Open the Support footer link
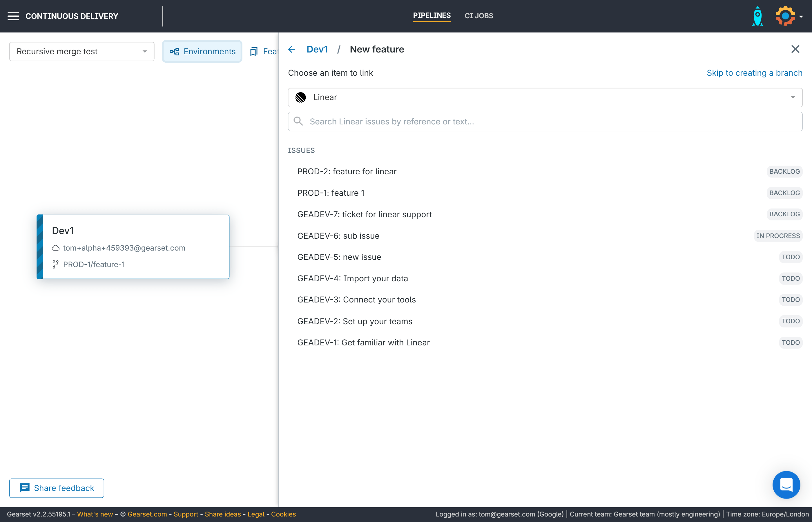The image size is (812, 522). coord(186,514)
